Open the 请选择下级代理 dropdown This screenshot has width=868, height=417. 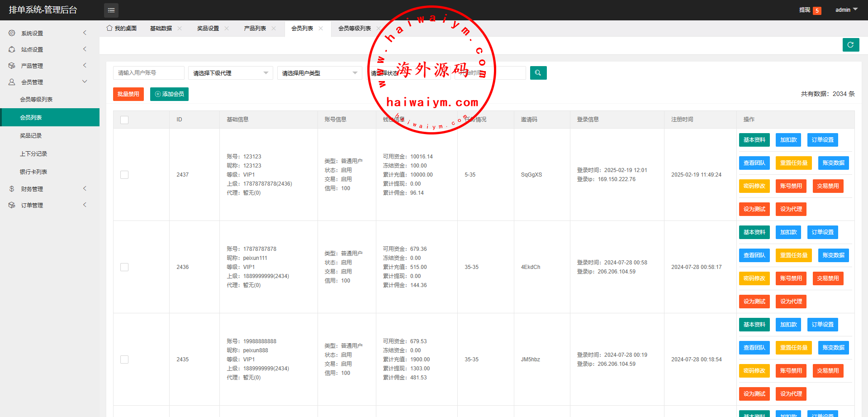230,73
